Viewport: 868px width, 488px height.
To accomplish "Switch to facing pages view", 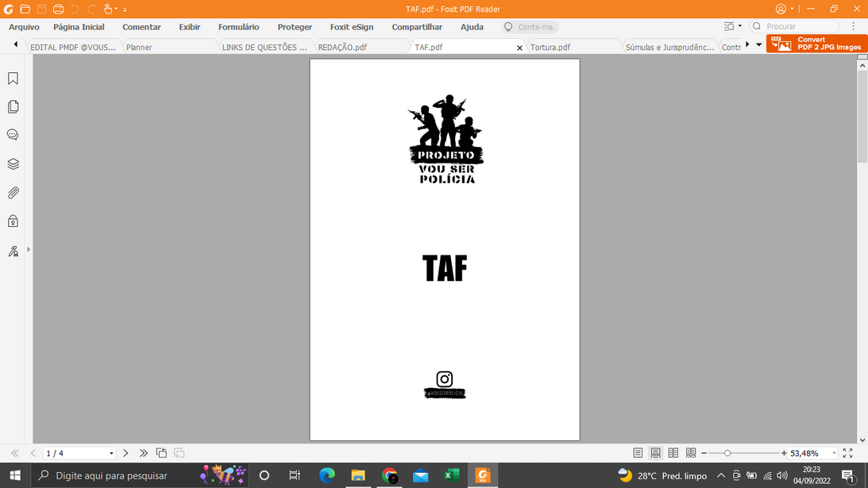I will [673, 453].
